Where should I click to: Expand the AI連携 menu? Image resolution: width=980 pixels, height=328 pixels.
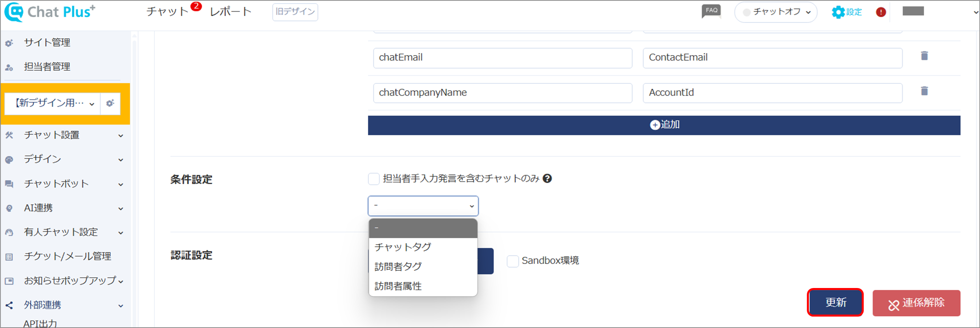121,209
